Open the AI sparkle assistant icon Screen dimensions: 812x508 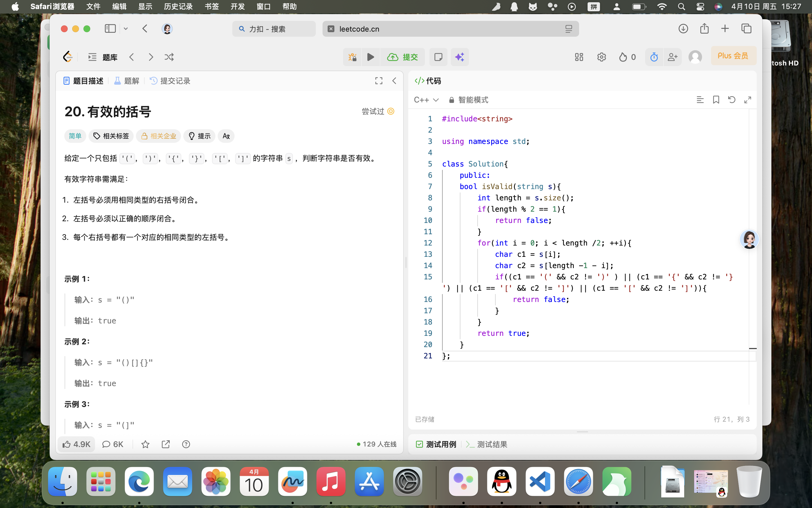(459, 57)
